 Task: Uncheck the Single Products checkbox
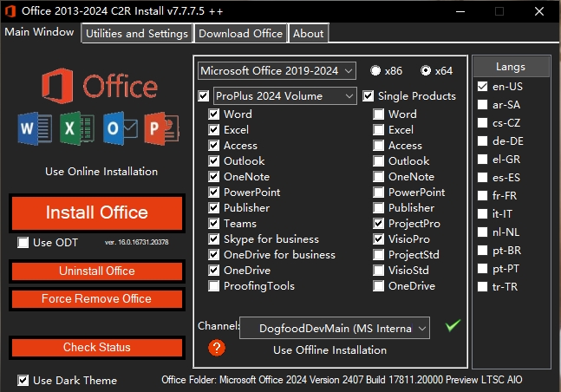click(x=369, y=96)
